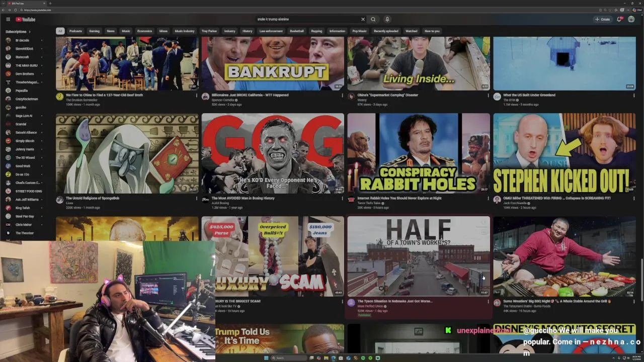Open more options for SpongeBob religions video
Viewport: 644px width, 362px height.
pos(196,198)
